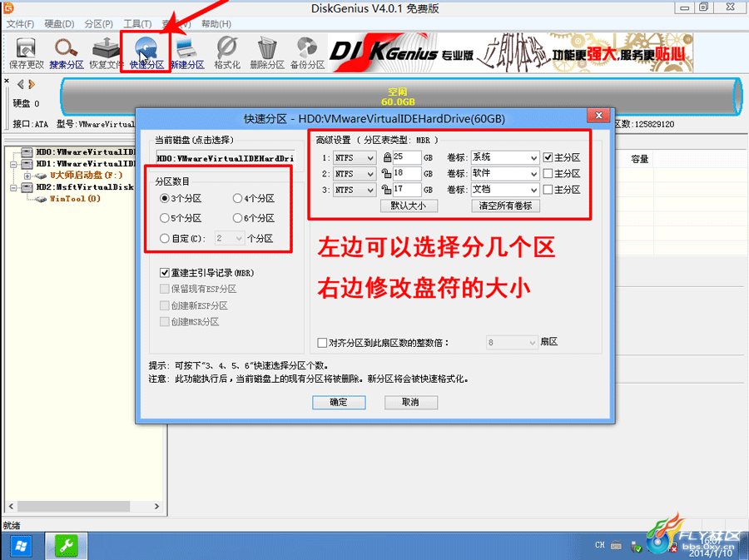
Task: Click size field of partition 3 (17)
Action: click(x=406, y=190)
